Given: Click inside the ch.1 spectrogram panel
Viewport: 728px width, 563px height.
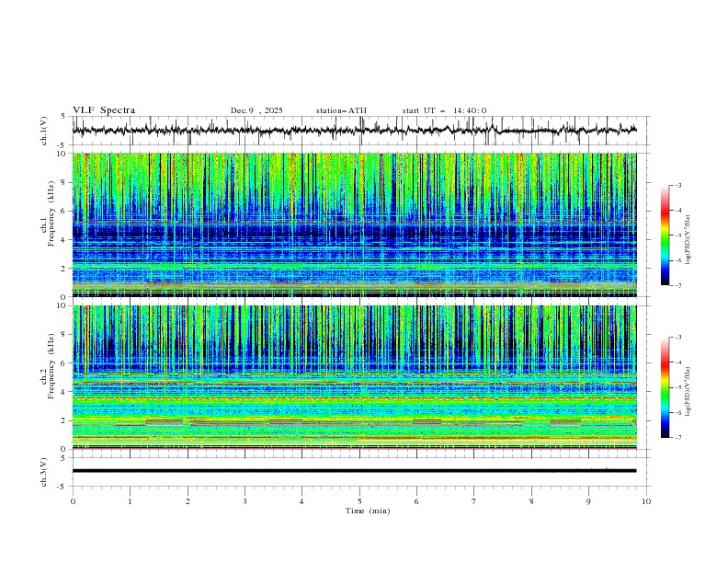Looking at the screenshot, I should (x=354, y=224).
